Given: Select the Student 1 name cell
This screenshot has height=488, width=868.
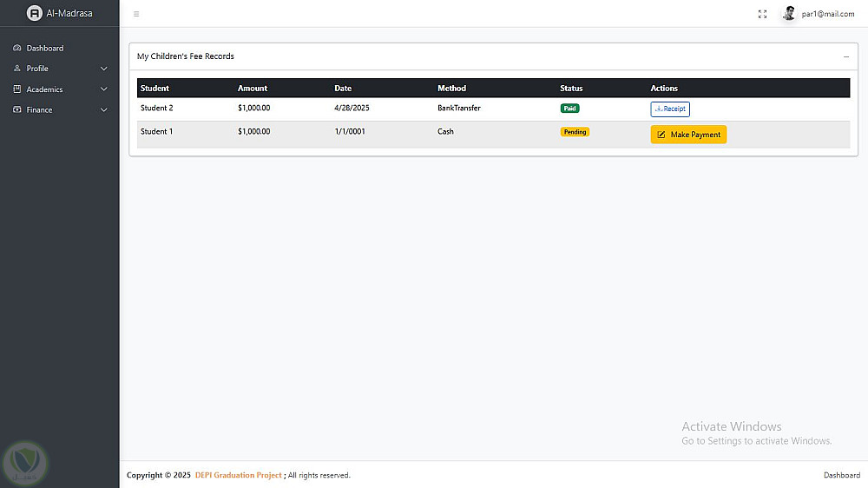Looking at the screenshot, I should (x=156, y=131).
